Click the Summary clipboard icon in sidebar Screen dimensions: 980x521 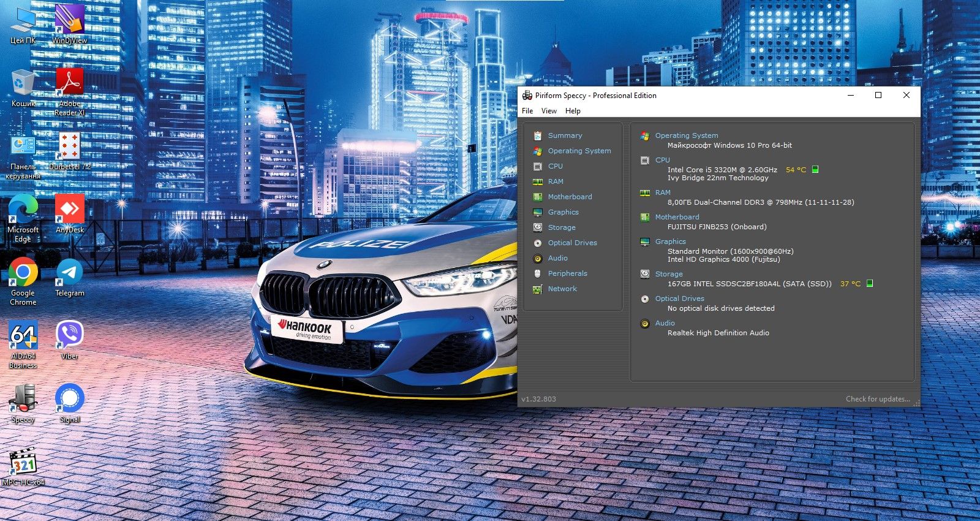(537, 135)
